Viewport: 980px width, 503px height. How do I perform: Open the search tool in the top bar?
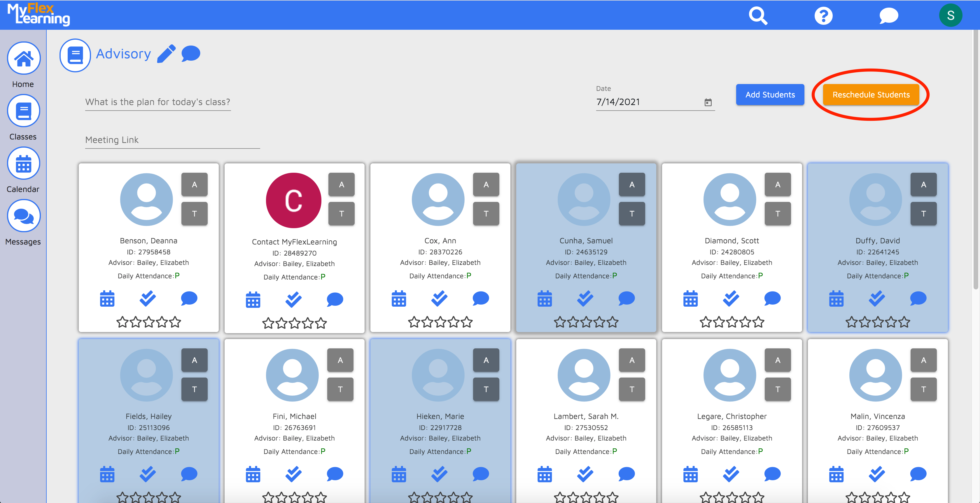point(758,15)
